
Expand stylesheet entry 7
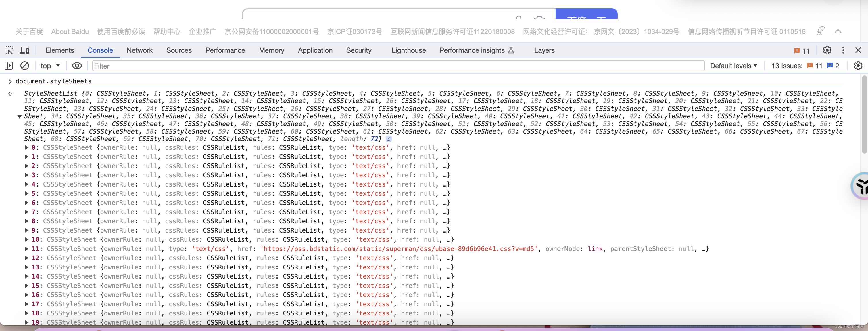tap(27, 212)
